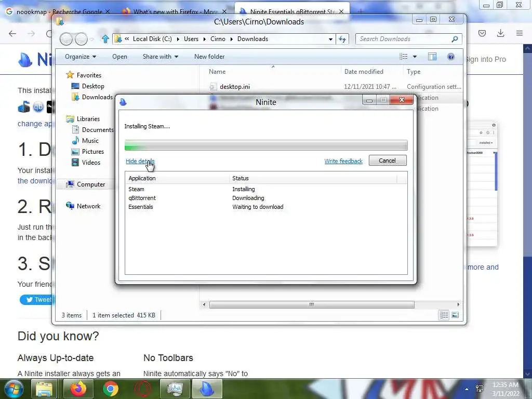
Task: Open Music library
Action: click(90, 140)
